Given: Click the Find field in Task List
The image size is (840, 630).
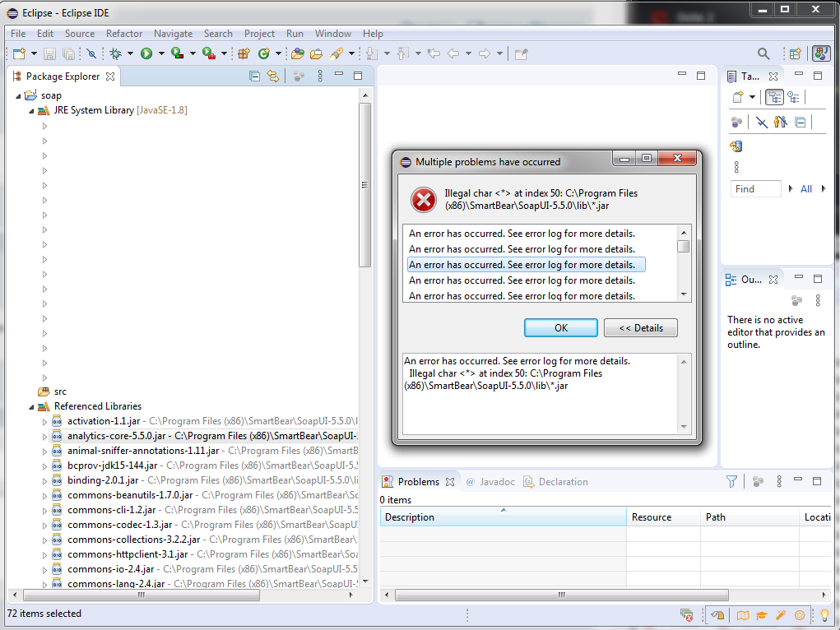Looking at the screenshot, I should coord(755,188).
